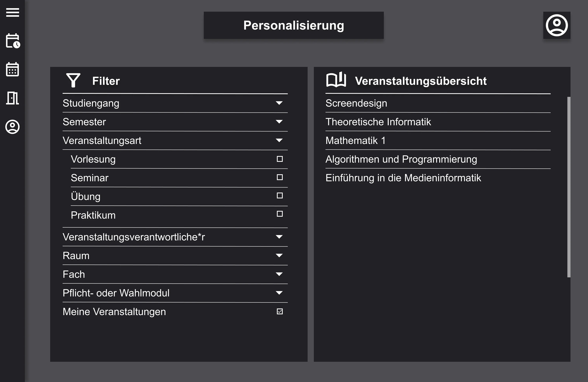The image size is (588, 382).
Task: Click the sidebar user profile icon
Action: (12, 127)
